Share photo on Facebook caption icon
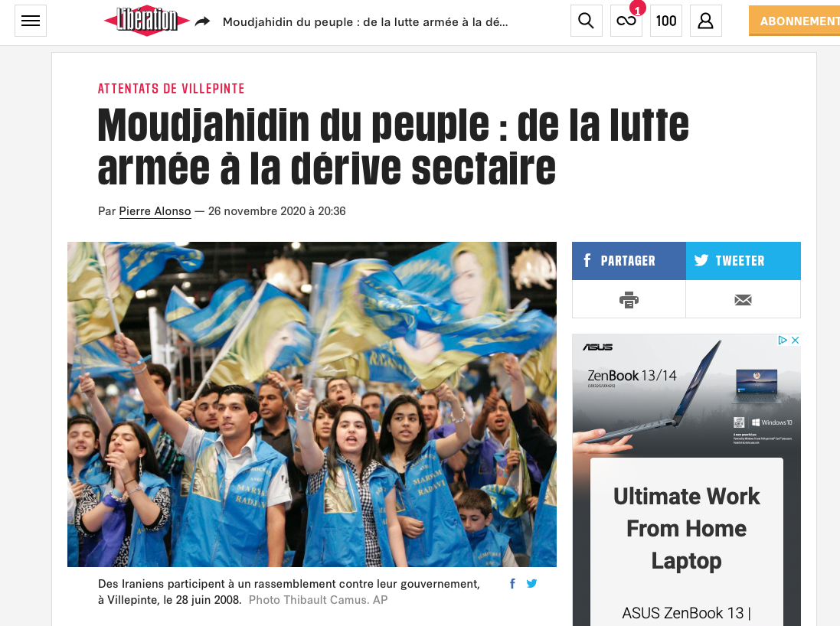The image size is (840, 626). [x=513, y=584]
